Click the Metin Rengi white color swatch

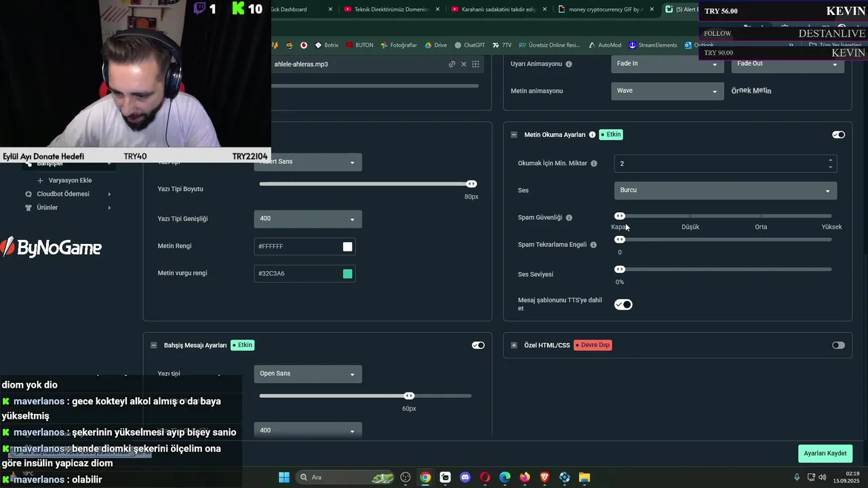click(x=347, y=247)
